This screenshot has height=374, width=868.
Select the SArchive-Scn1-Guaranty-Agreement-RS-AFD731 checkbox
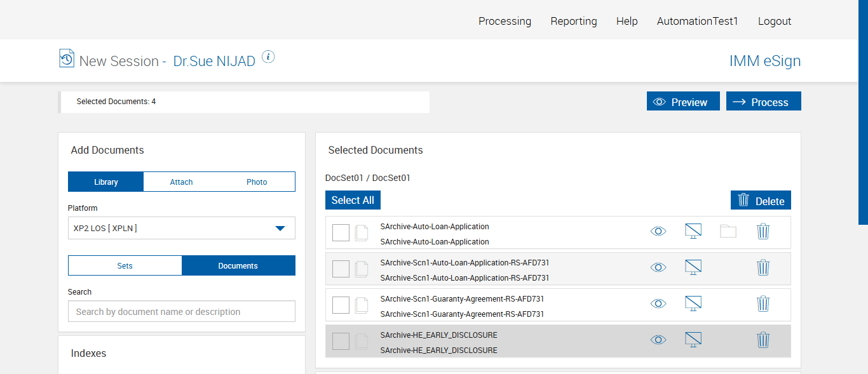pyautogui.click(x=341, y=305)
